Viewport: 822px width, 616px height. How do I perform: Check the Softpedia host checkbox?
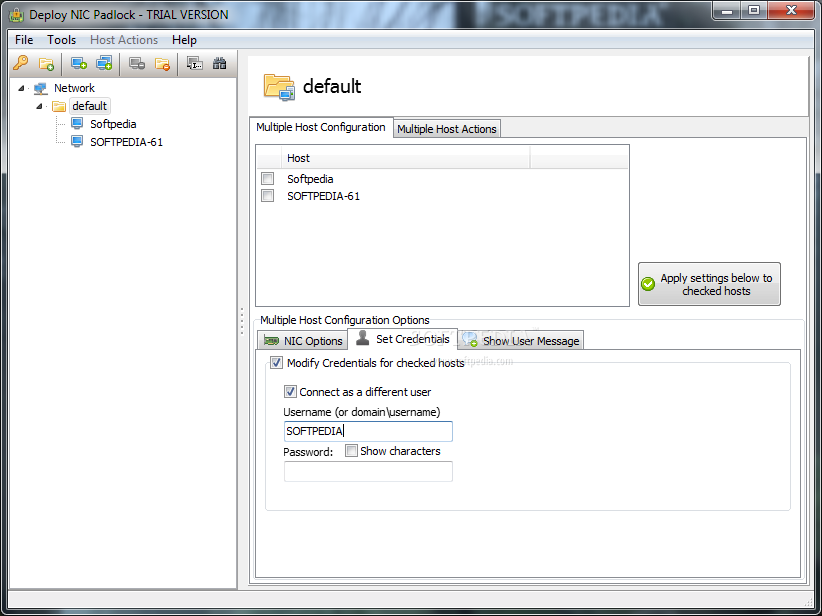tap(267, 179)
